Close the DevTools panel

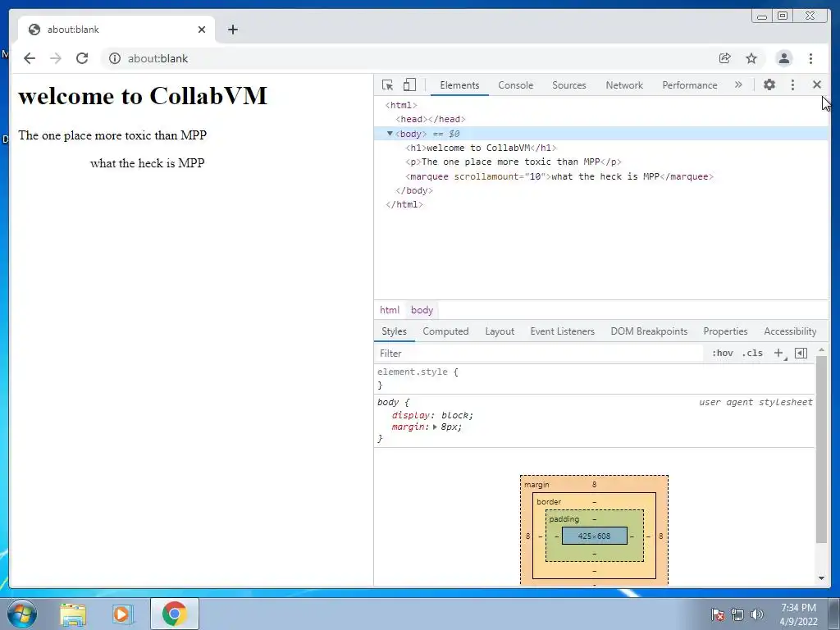(817, 84)
